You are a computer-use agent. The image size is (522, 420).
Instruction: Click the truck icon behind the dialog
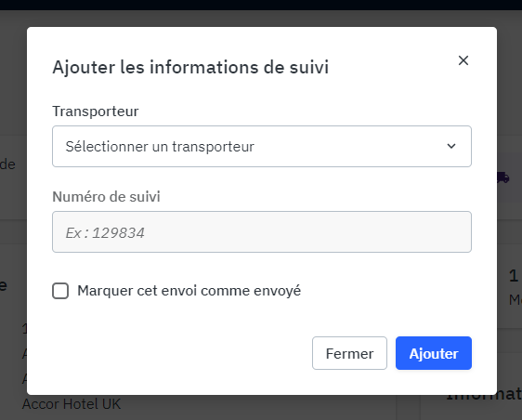(503, 177)
